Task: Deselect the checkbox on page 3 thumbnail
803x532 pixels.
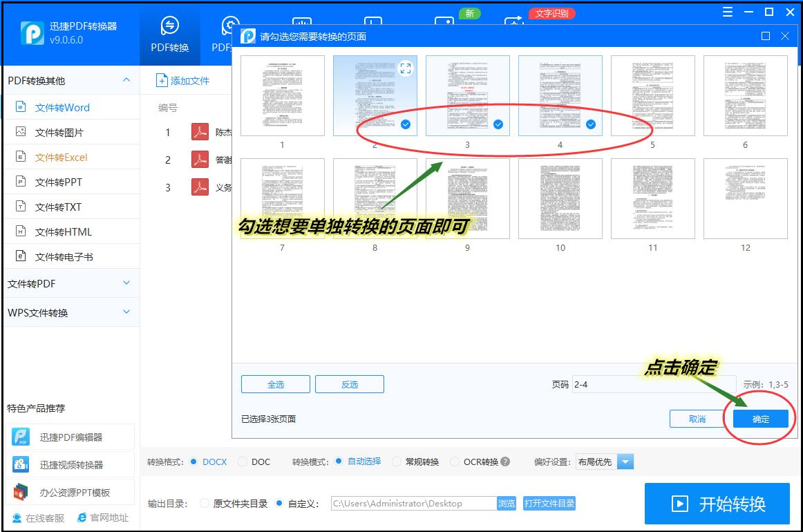Action: pyautogui.click(x=498, y=124)
